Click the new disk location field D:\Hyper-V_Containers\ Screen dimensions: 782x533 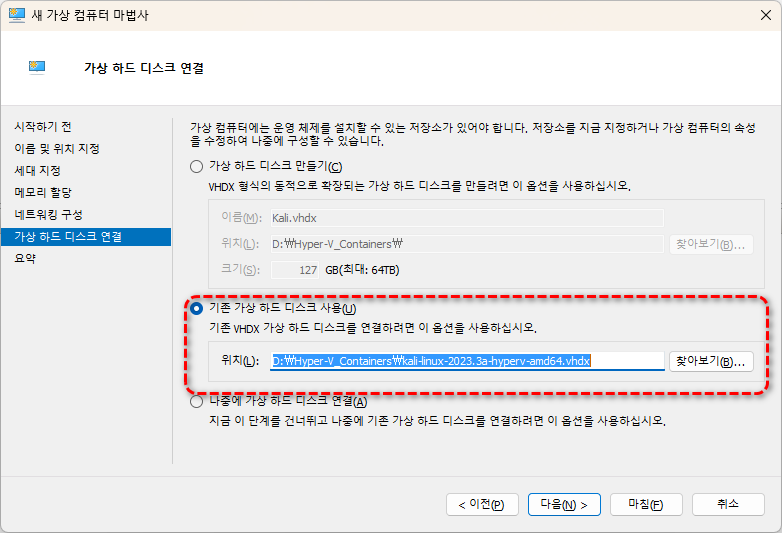(x=467, y=244)
